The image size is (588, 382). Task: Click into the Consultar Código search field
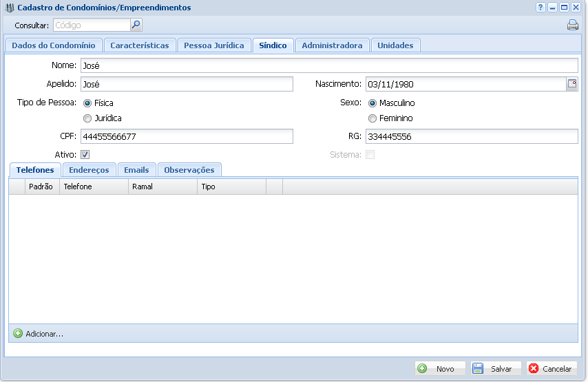[91, 25]
